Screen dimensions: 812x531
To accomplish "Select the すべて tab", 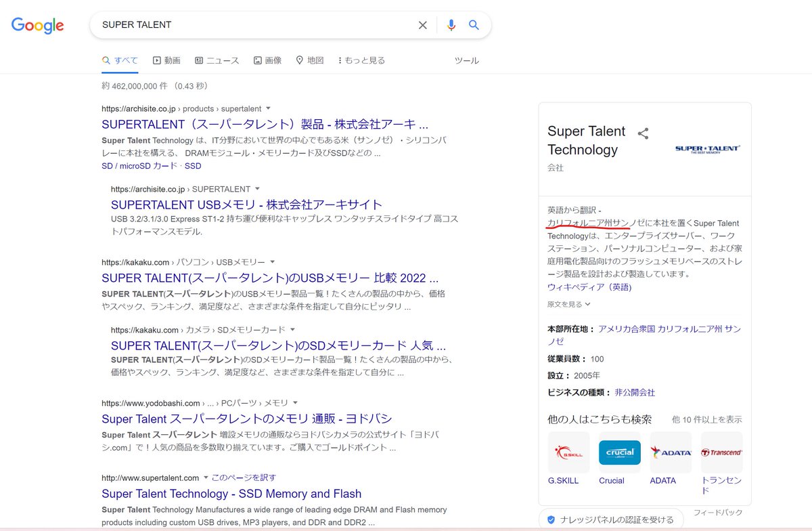I will (120, 60).
